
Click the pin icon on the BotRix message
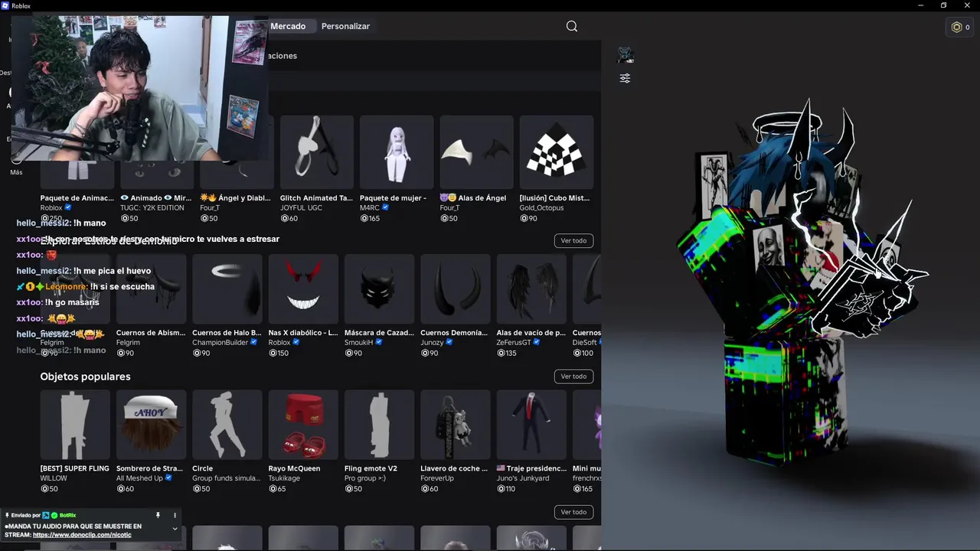pyautogui.click(x=158, y=515)
